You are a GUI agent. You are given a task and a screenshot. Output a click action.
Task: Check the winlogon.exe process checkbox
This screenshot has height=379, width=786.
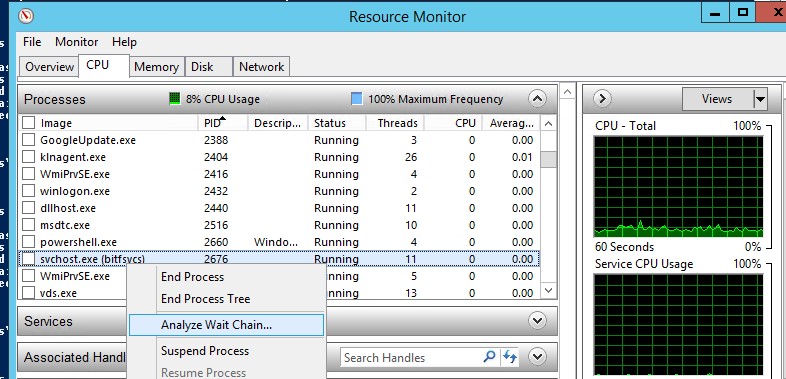coord(29,191)
